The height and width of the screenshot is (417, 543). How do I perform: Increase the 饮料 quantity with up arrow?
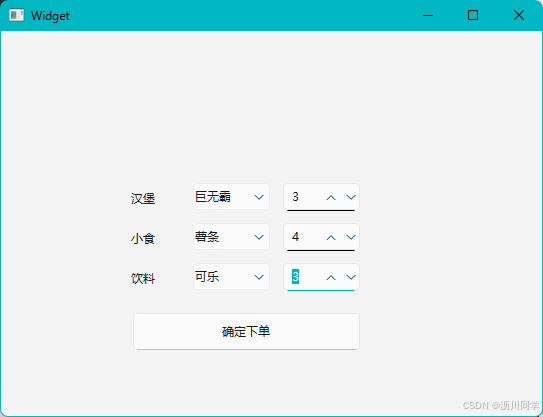(x=331, y=277)
